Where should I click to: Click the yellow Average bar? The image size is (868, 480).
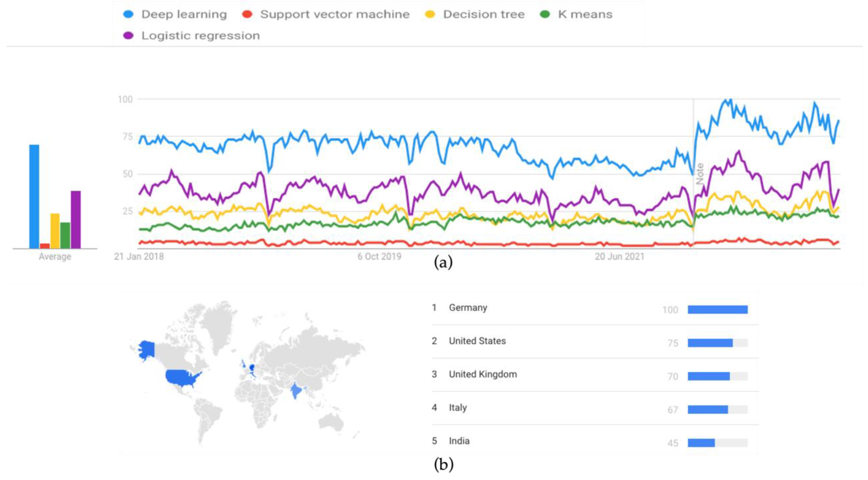point(55,231)
